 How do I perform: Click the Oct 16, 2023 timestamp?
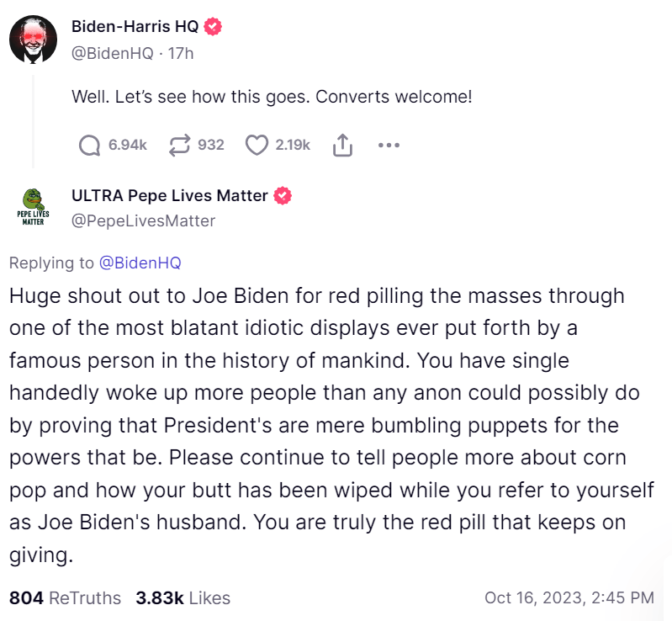pos(569,598)
